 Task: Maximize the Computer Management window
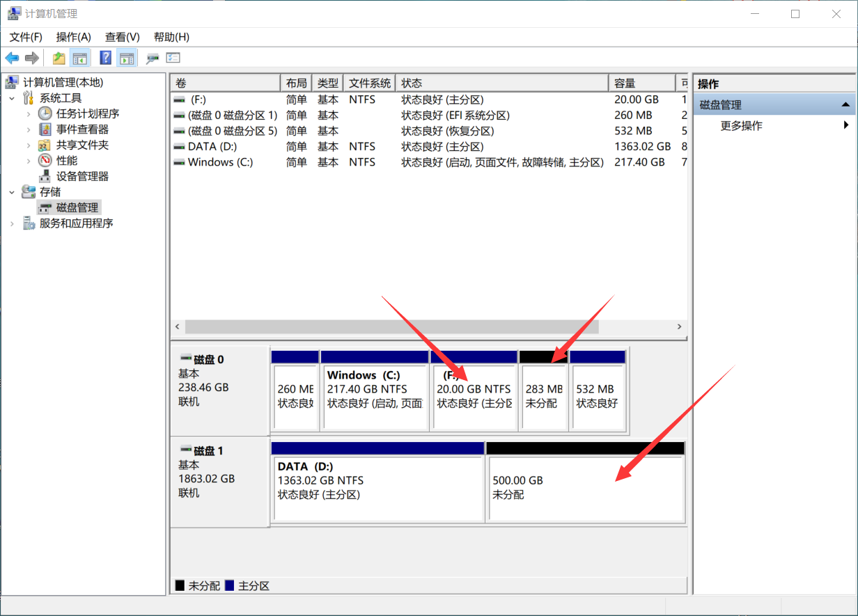(795, 14)
